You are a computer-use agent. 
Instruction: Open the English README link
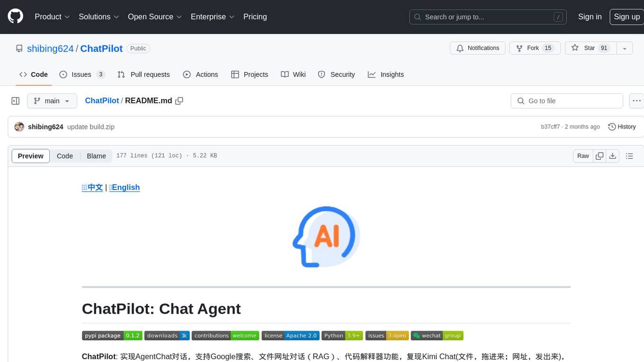pos(125,187)
